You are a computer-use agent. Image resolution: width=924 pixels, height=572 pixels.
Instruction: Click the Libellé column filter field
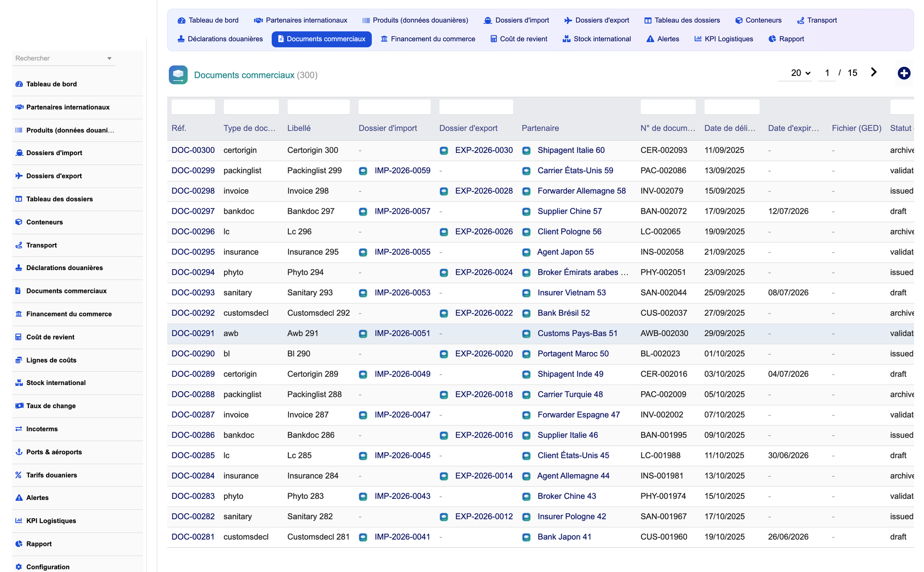tap(319, 107)
